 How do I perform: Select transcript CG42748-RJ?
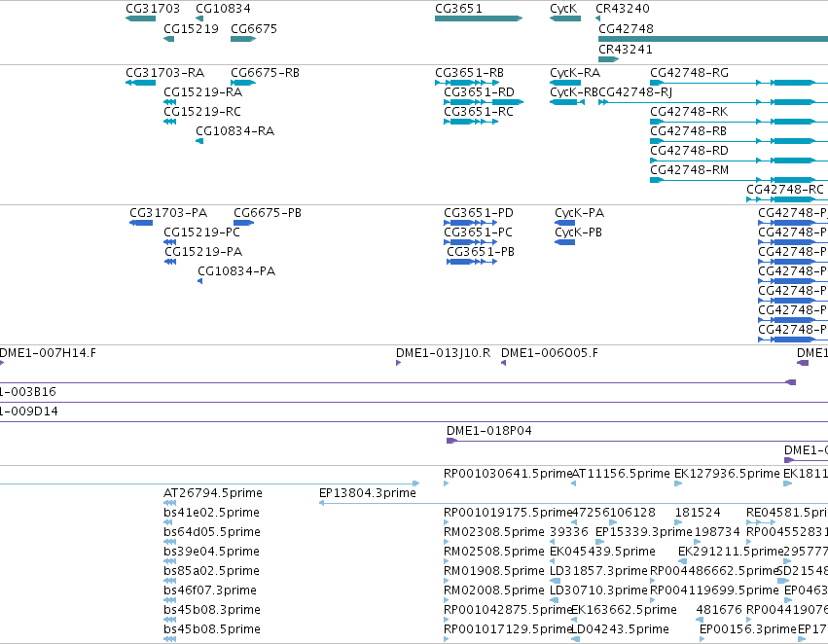point(635,92)
